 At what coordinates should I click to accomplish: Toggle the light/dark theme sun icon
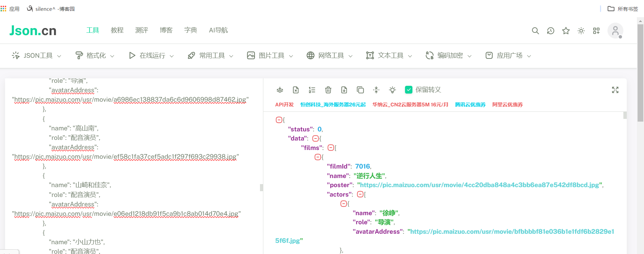pos(581,31)
